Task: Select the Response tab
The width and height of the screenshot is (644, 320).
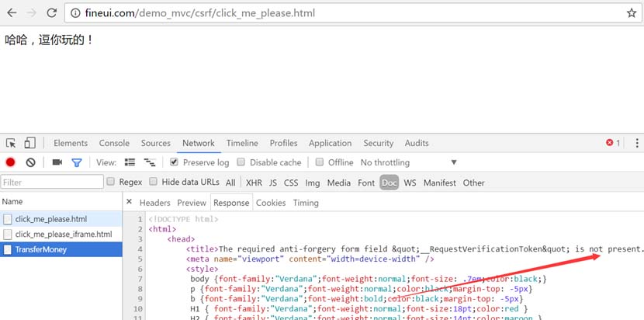Action: (231, 203)
